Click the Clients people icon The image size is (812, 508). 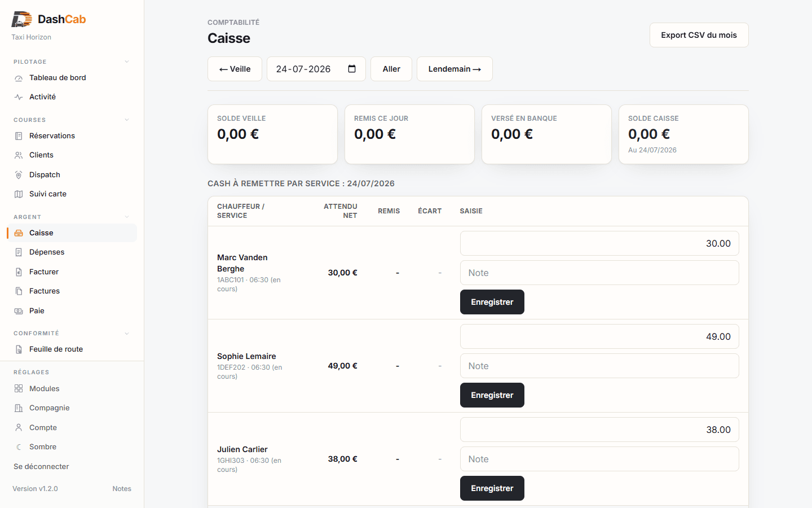click(x=19, y=155)
